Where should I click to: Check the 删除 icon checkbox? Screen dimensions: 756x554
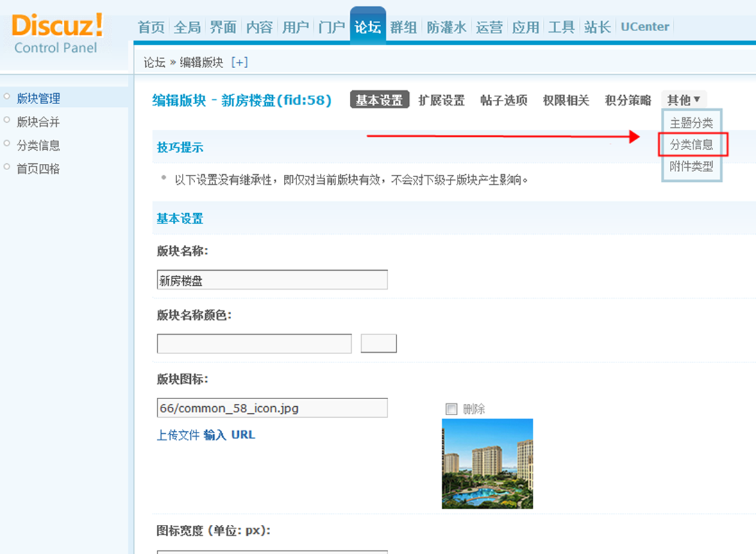pos(451,410)
